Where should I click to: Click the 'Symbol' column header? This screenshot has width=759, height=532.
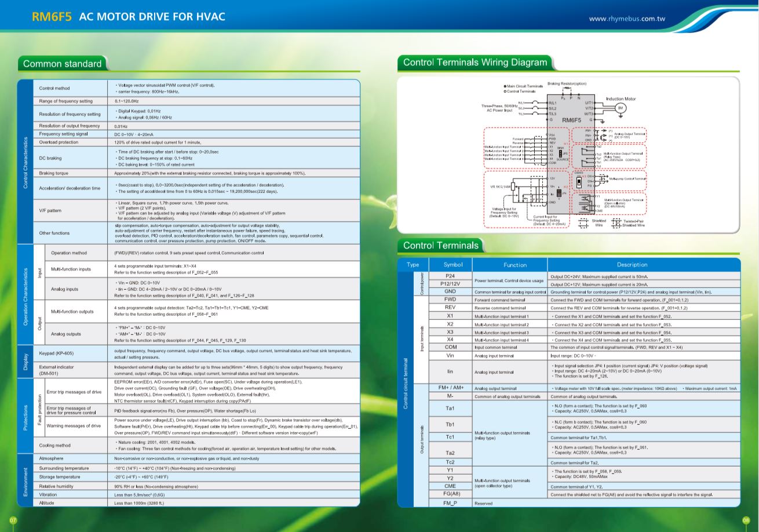450,264
